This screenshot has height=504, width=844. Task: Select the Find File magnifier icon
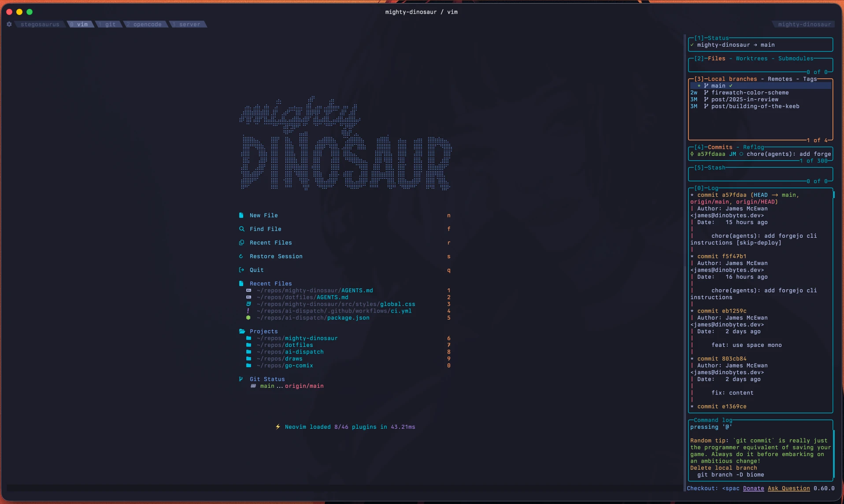pyautogui.click(x=242, y=229)
